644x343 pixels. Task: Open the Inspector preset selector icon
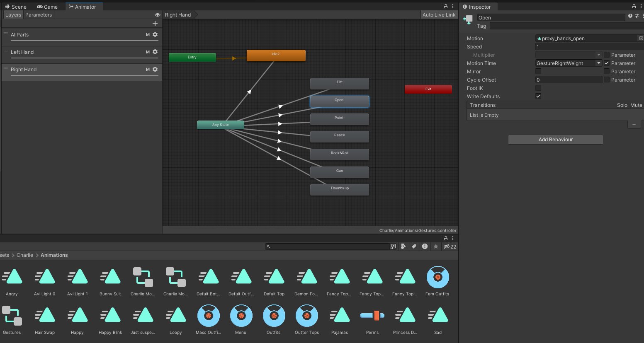tap(637, 16)
